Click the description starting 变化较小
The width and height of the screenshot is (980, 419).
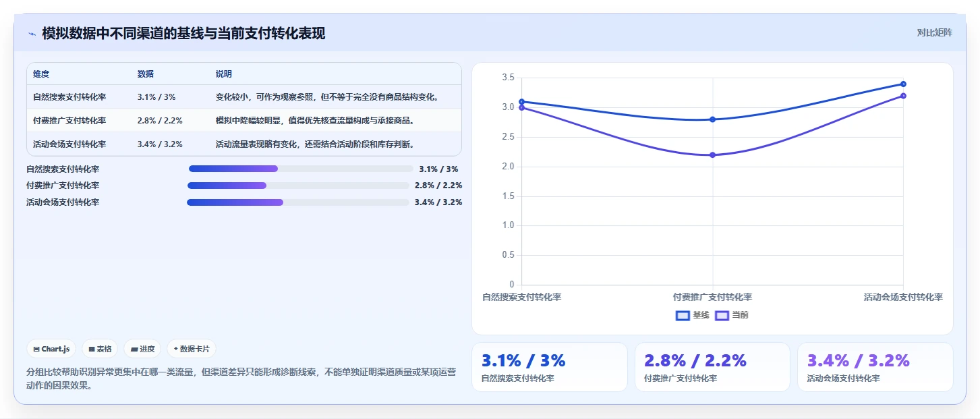pyautogui.click(x=328, y=96)
